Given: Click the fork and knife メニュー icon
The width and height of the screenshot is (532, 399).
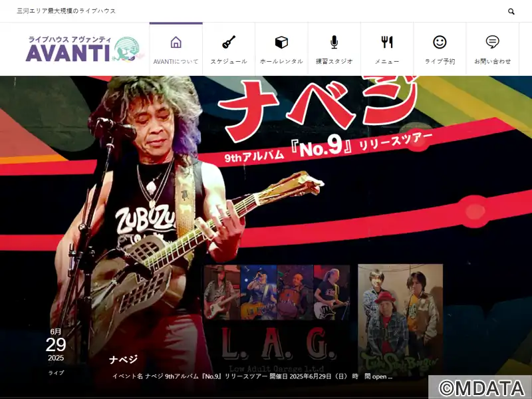Looking at the screenshot, I should click(x=387, y=42).
